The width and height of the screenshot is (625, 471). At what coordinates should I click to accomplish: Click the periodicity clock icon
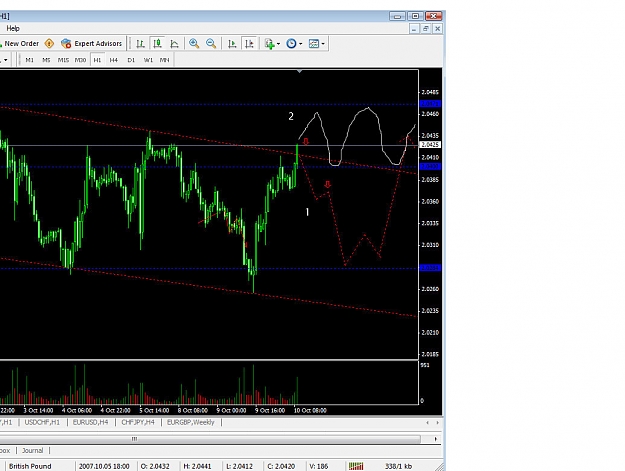[x=291, y=43]
